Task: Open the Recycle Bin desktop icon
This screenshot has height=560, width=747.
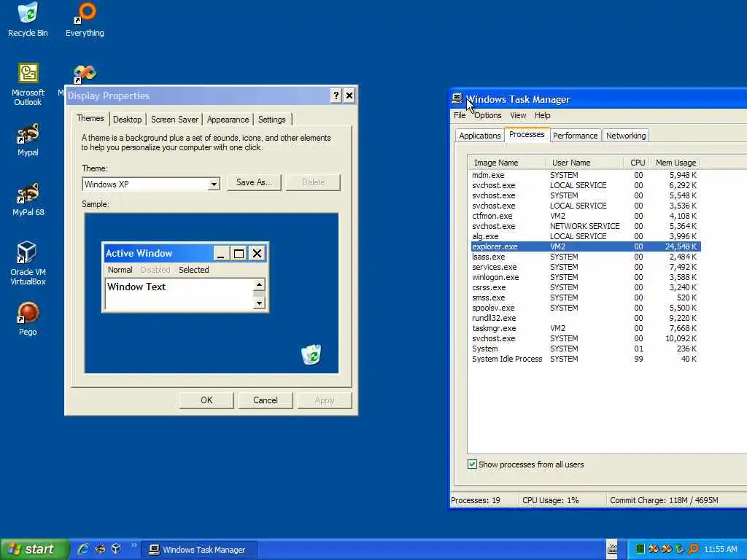Action: coord(28,20)
